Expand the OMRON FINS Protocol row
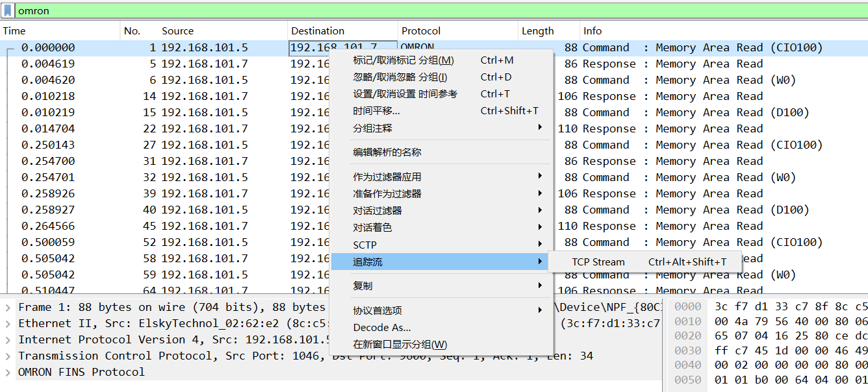868x392 pixels. [x=7, y=372]
